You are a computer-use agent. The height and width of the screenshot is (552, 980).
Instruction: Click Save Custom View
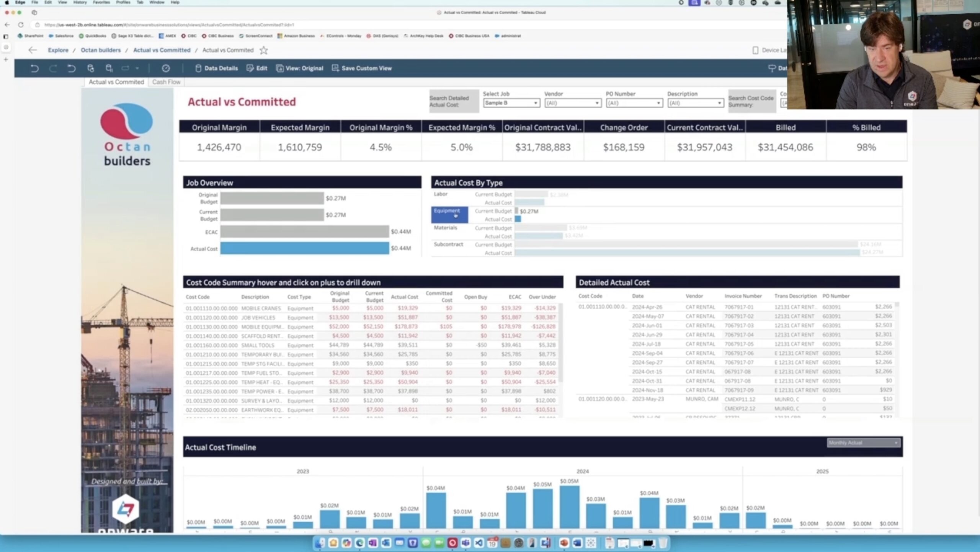coord(362,68)
